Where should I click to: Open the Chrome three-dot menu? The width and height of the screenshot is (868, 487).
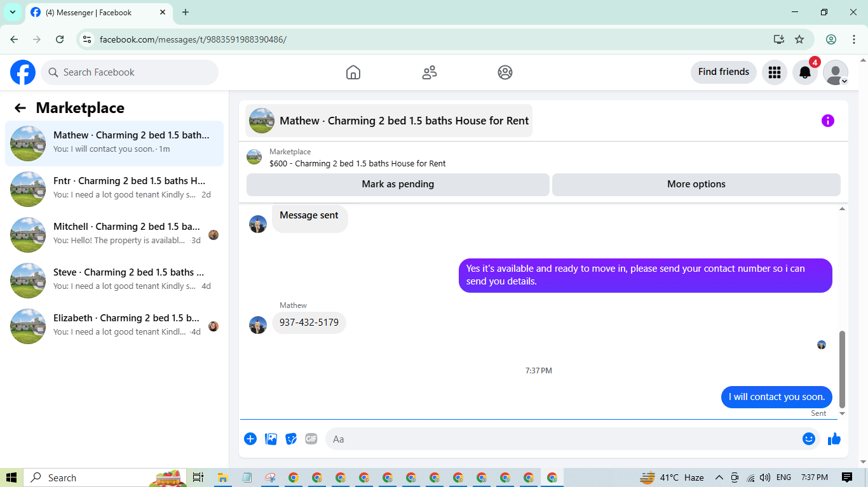[x=854, y=39]
